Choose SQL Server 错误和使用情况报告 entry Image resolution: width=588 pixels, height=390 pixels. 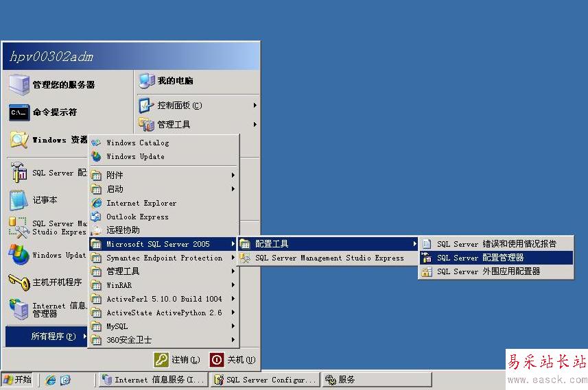click(x=496, y=244)
